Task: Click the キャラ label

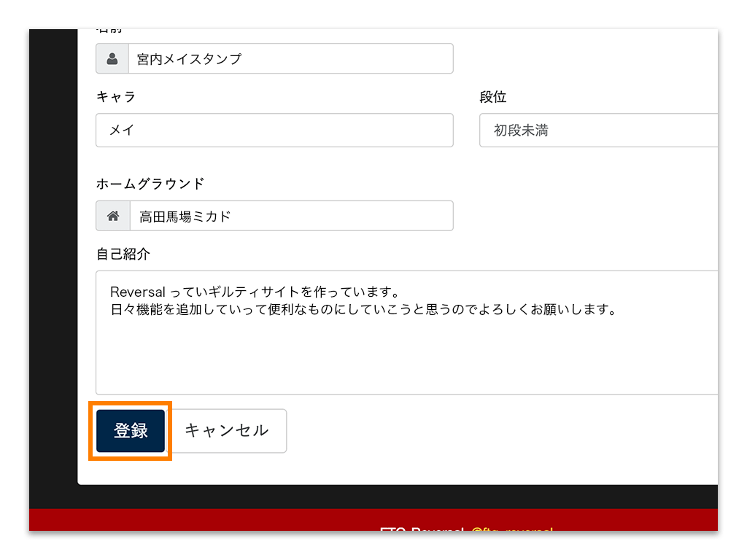Action: tap(116, 97)
